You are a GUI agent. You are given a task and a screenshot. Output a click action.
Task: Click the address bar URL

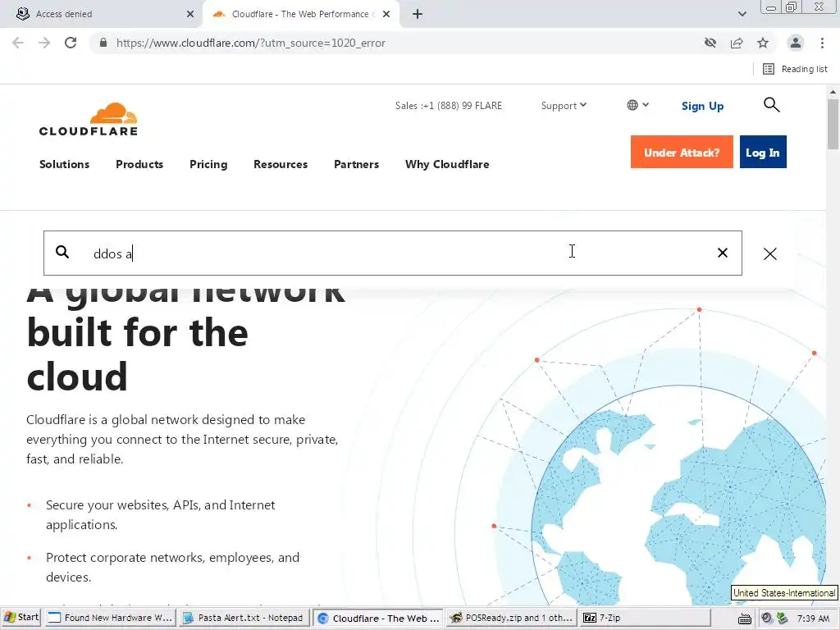(251, 43)
